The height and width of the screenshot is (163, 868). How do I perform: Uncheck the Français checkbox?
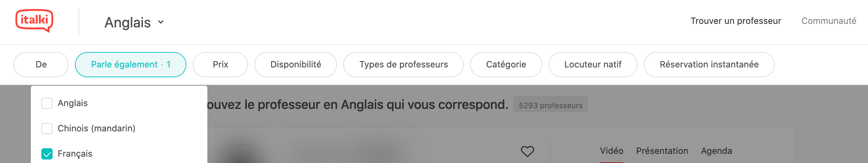[47, 154]
